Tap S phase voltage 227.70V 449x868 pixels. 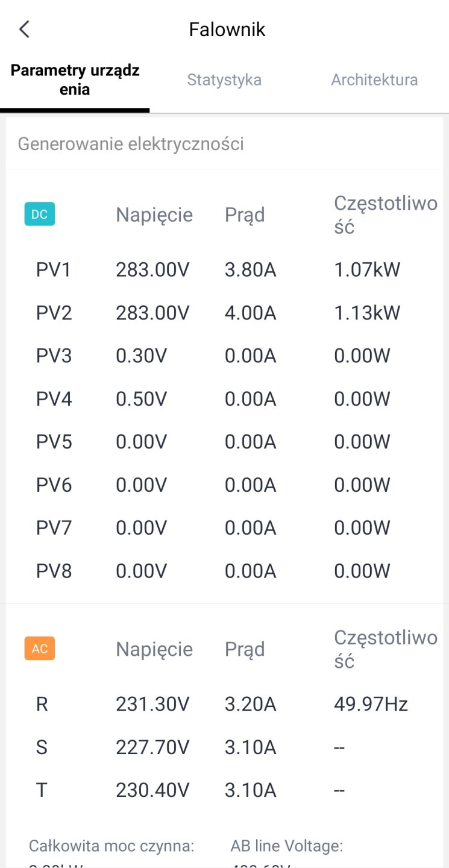pyautogui.click(x=152, y=747)
